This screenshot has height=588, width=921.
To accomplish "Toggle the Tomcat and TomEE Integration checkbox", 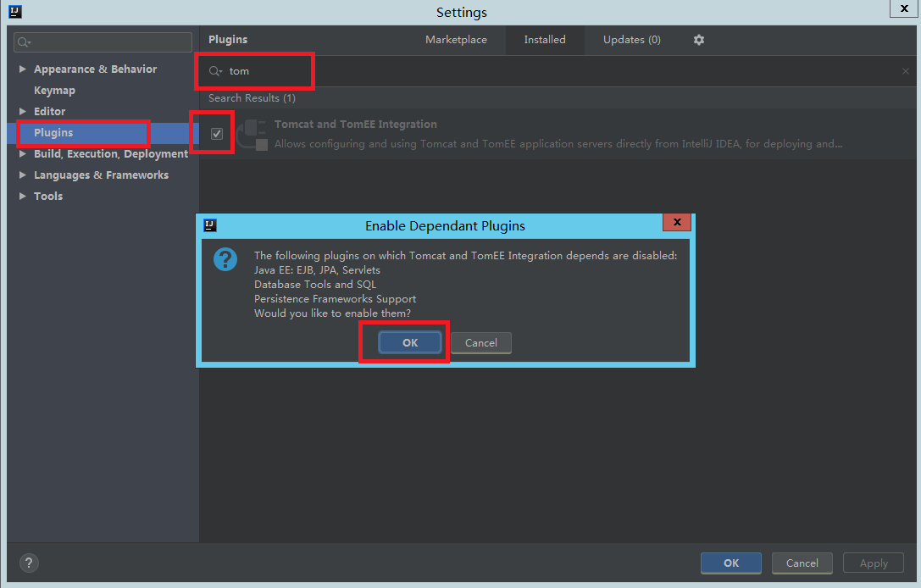I will (x=217, y=134).
